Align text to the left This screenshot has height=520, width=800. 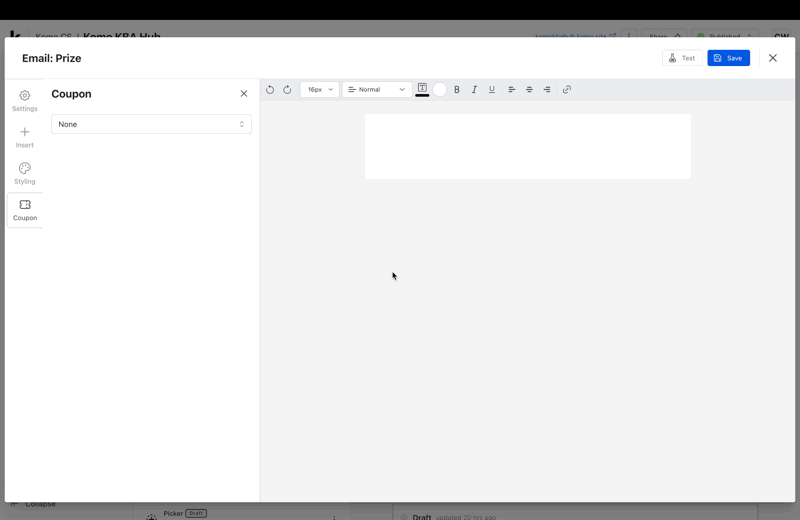(x=512, y=90)
